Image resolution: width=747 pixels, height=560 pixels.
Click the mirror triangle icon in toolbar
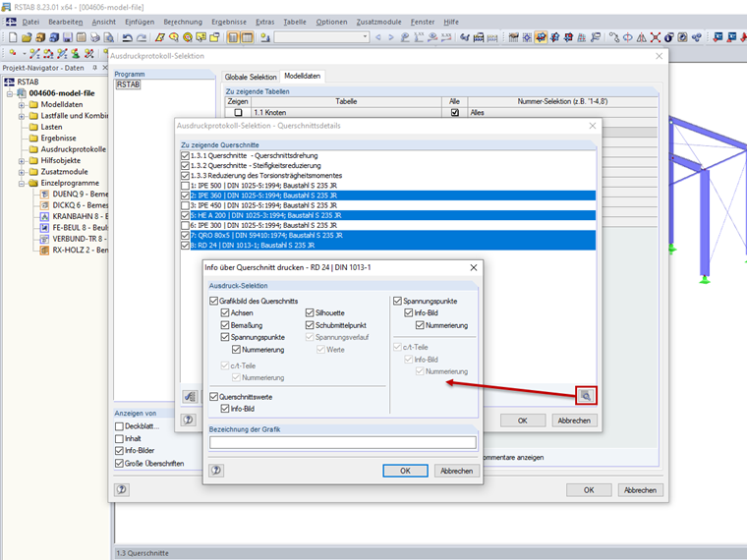tap(642, 37)
